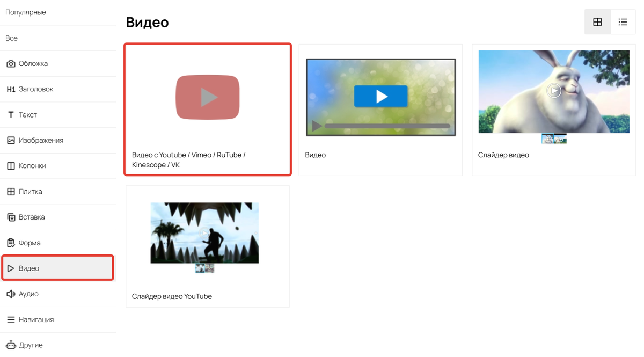Switch to list view layout
Viewport: 644px width, 357px height.
pos(623,22)
